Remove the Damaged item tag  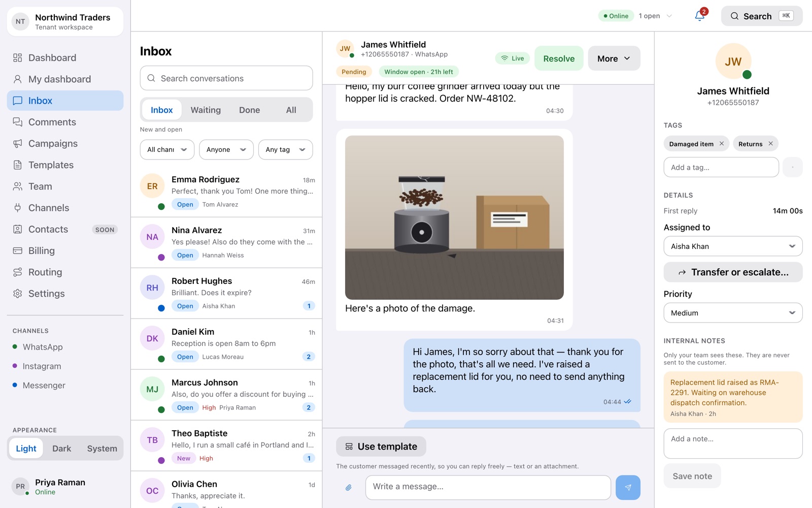[722, 144]
